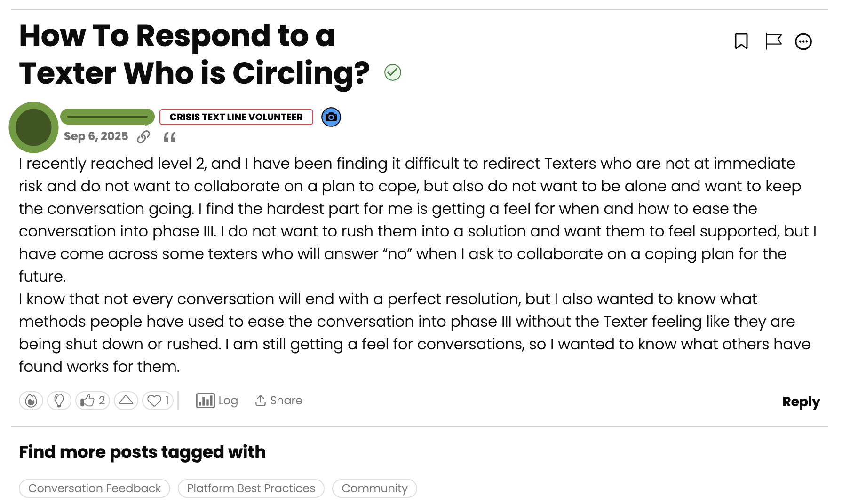Share this post
Viewport: 842px width, 504px height.
pyautogui.click(x=278, y=401)
